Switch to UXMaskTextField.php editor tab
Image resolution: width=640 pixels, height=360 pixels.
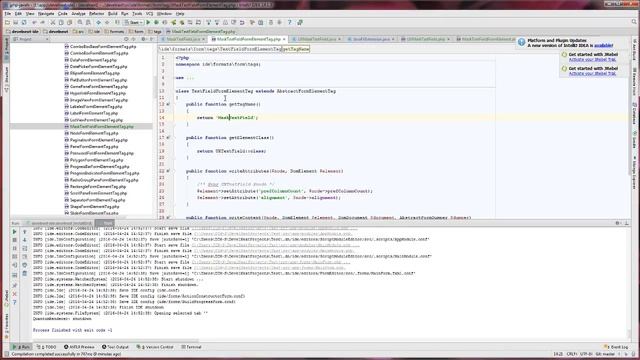[426, 39]
